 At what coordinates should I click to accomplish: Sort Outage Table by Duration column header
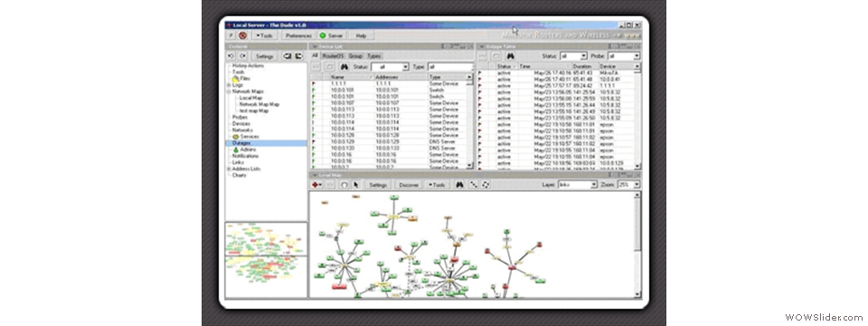pos(585,66)
